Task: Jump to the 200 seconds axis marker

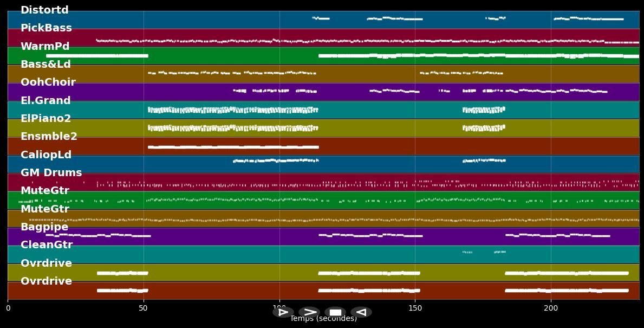Action: click(x=551, y=308)
